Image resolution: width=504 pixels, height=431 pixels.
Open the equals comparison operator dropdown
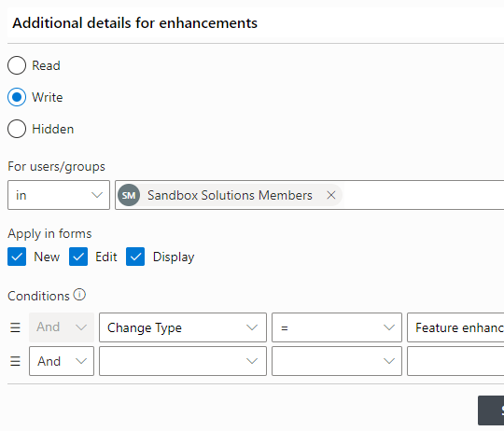click(x=337, y=327)
